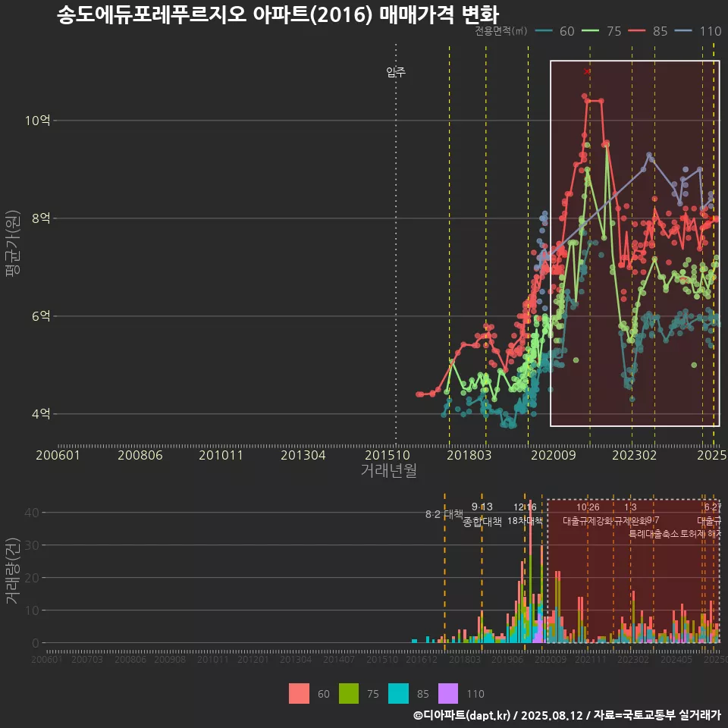Click 201510 on the price chart axis
Image resolution: width=728 pixels, height=728 pixels.
pyautogui.click(x=388, y=455)
